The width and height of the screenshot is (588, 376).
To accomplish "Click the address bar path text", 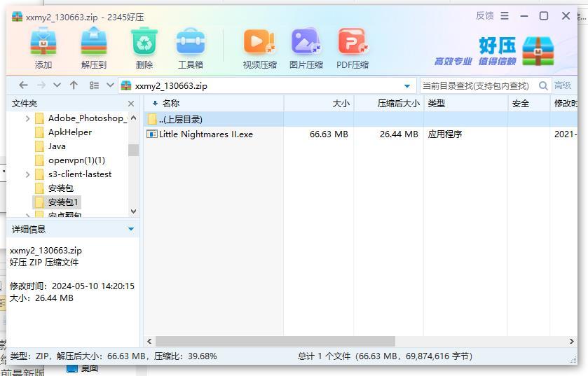I will tap(171, 85).
